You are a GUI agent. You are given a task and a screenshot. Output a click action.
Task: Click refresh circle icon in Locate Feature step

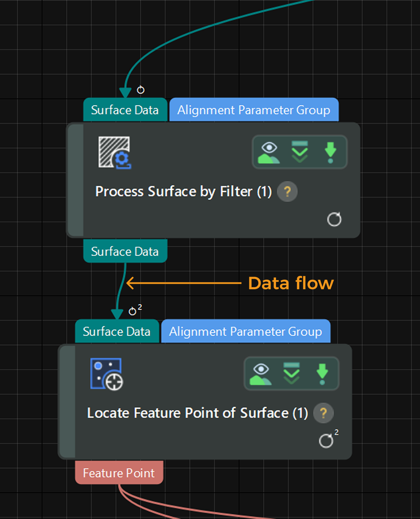pos(326,441)
